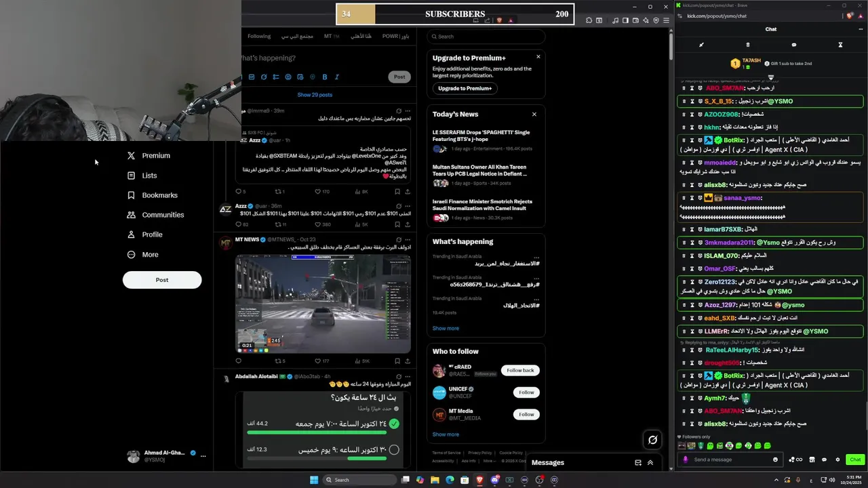Viewport: 868px width, 488px height.
Task: Expand the Messages drawer
Action: click(650, 463)
